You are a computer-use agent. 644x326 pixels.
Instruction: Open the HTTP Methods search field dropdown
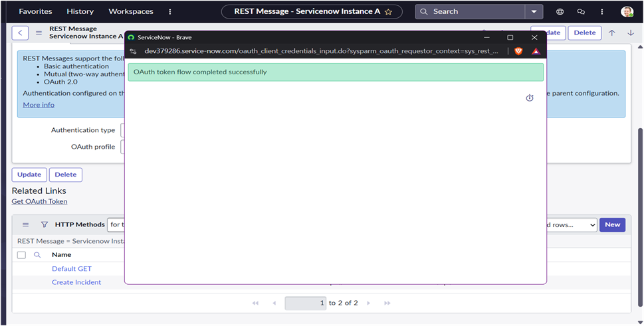coord(116,224)
